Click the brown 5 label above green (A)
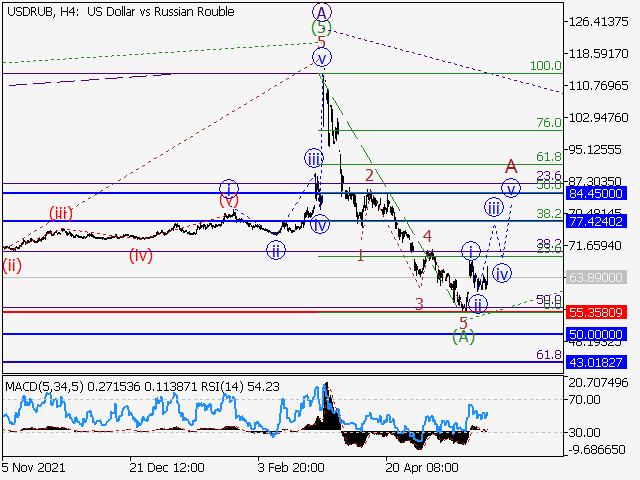 click(463, 323)
